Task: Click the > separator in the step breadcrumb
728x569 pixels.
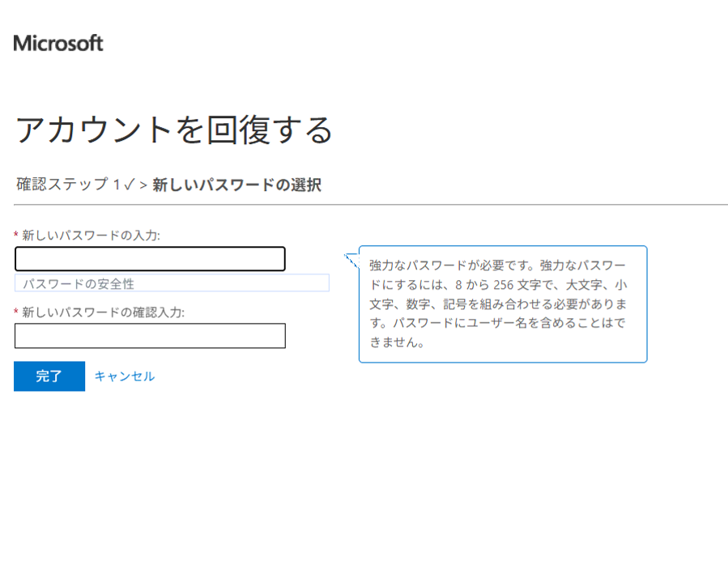Action: [x=143, y=185]
